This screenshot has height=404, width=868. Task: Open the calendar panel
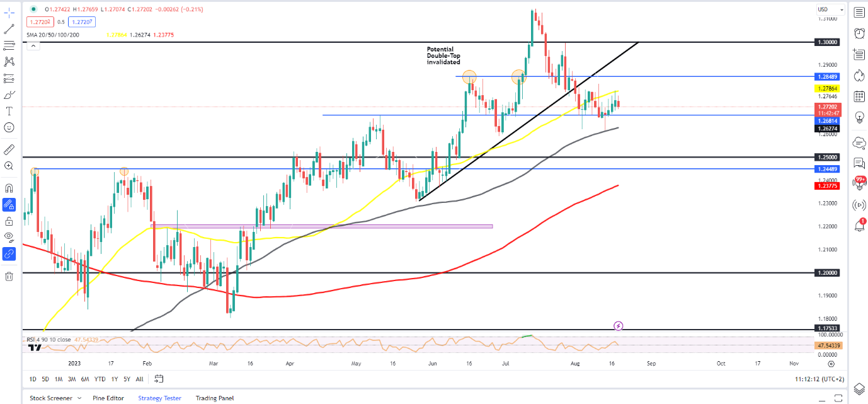(x=859, y=96)
